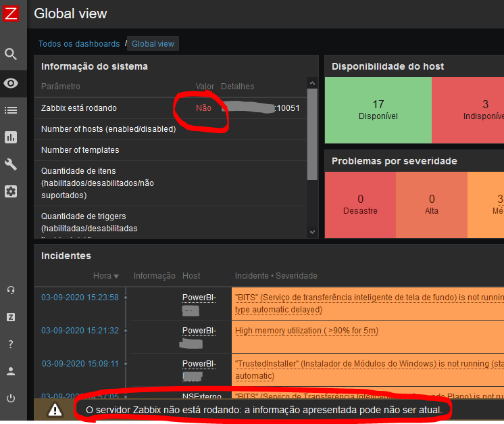The image size is (504, 424).
Task: Open incident time 03-09-2020 15:09:11
Action: click(x=80, y=364)
